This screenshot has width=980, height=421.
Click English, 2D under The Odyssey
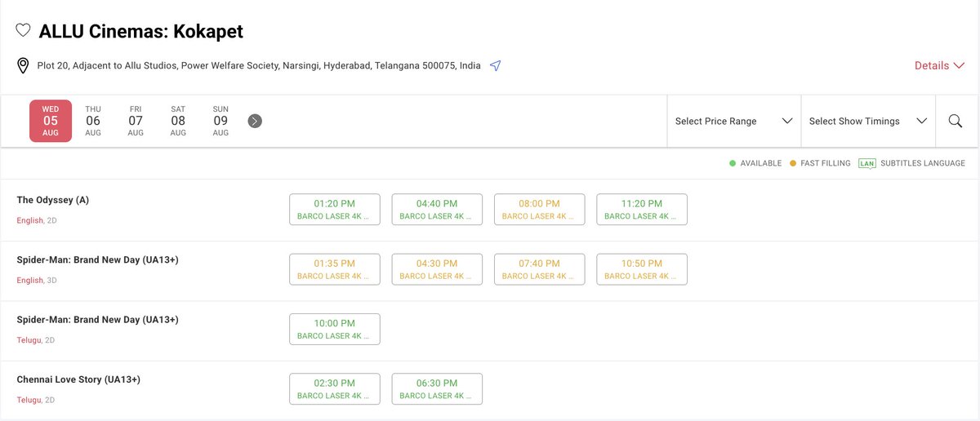click(x=36, y=220)
